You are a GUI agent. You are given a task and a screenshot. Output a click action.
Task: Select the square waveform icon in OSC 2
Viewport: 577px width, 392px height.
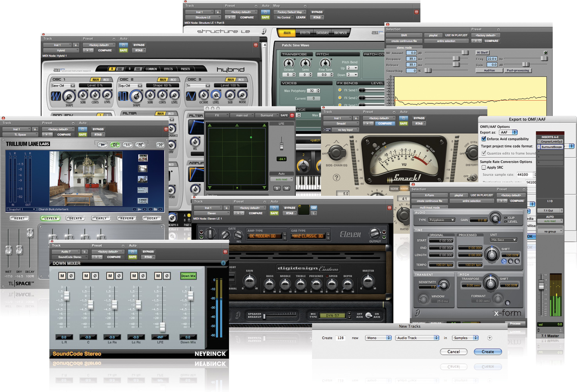click(123, 96)
